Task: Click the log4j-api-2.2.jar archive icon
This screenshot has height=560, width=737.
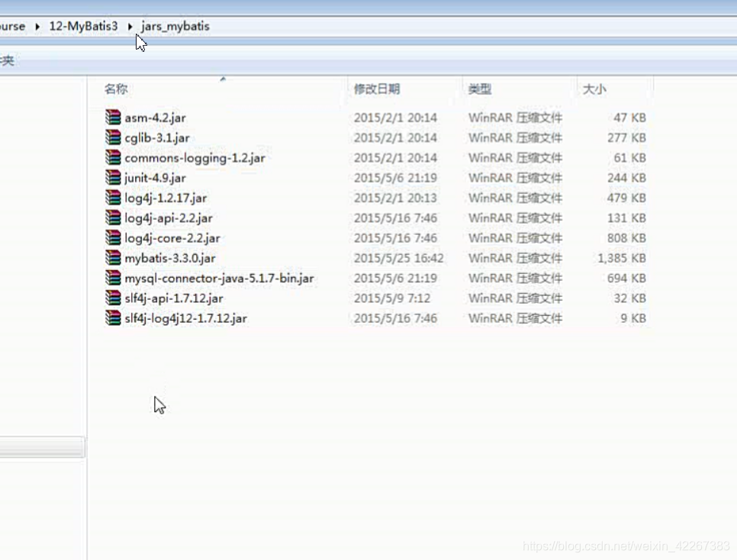Action: [113, 217]
